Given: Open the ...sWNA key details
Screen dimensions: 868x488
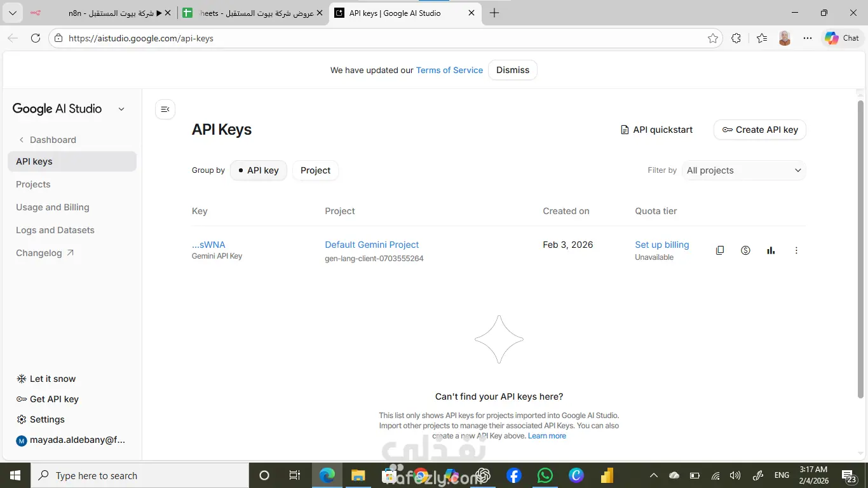Looking at the screenshot, I should (x=208, y=245).
